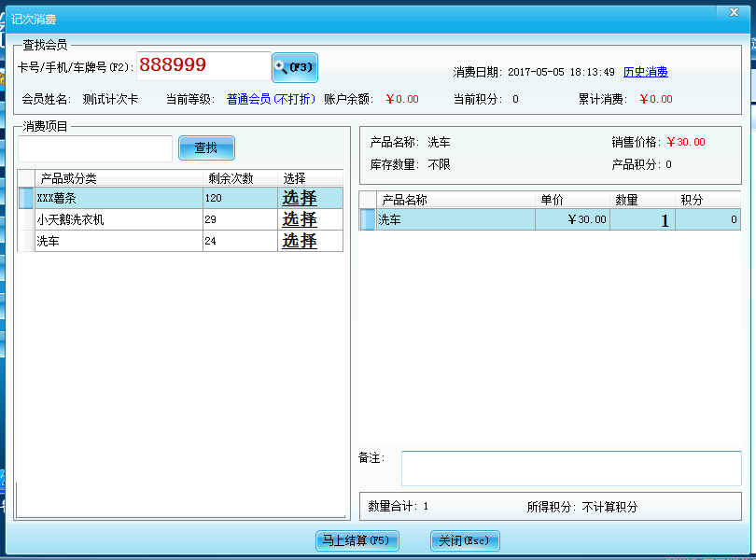Click the 查找 search button
Image resolution: width=756 pixels, height=560 pixels.
click(x=205, y=147)
